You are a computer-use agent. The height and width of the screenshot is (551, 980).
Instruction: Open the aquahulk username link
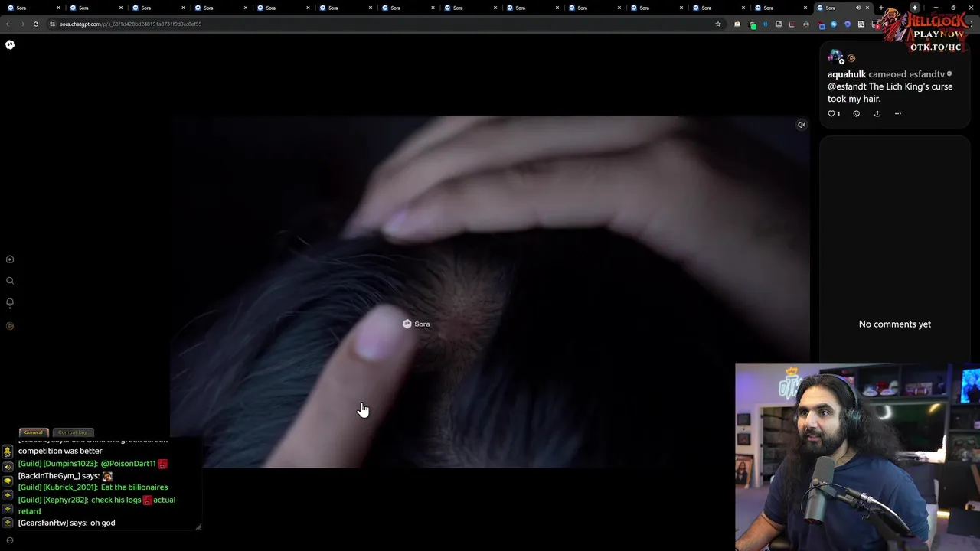click(847, 74)
